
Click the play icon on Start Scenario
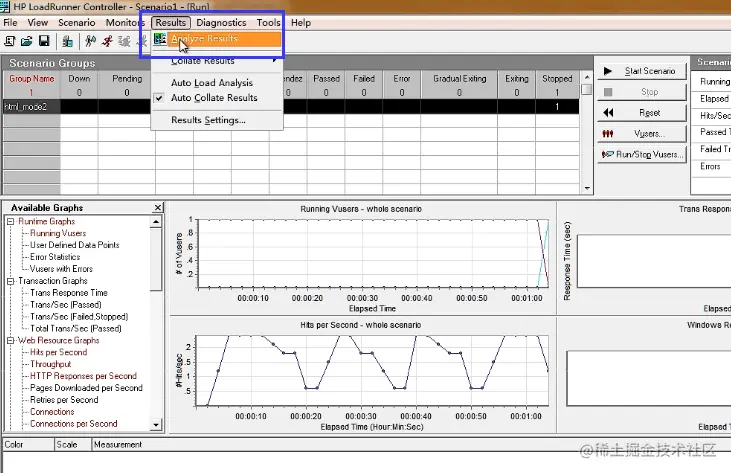click(x=607, y=71)
